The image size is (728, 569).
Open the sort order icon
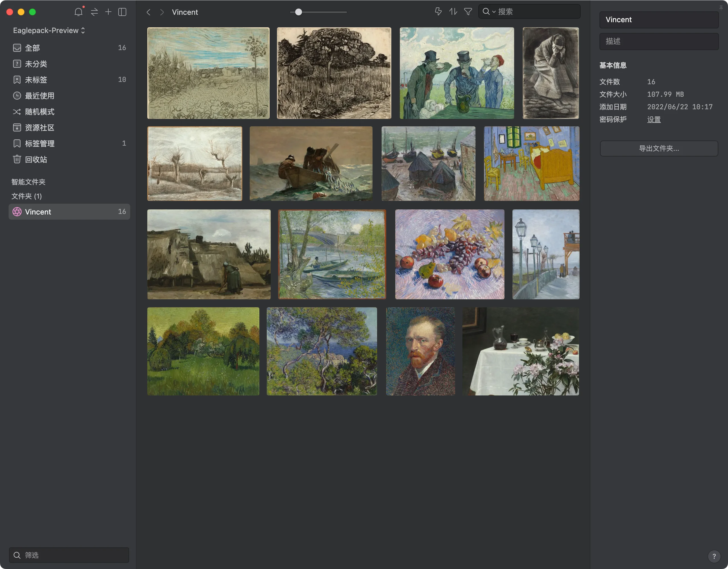pyautogui.click(x=453, y=12)
